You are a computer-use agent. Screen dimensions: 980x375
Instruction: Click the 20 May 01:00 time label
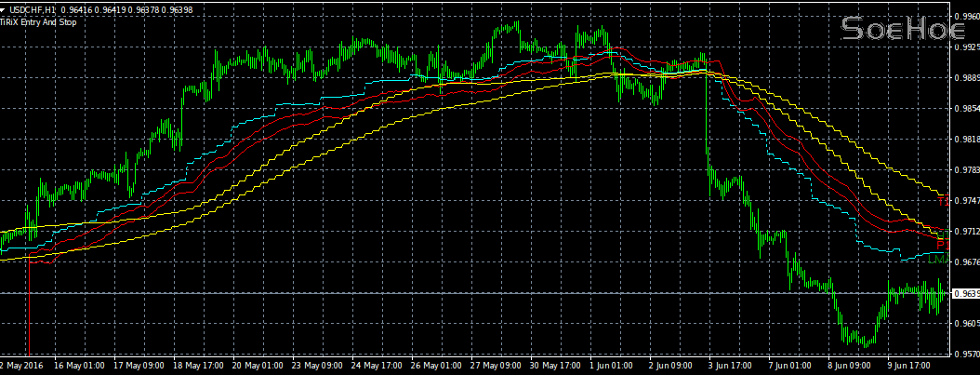coord(258,367)
